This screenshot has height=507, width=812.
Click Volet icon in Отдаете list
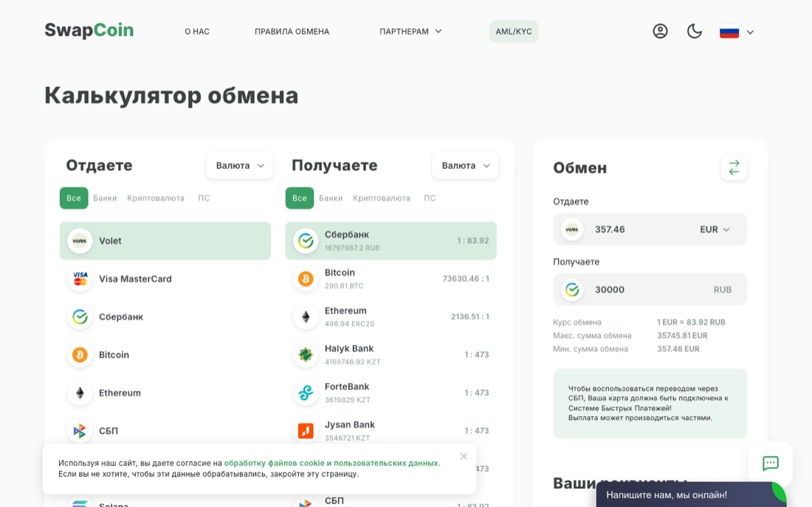[x=80, y=241]
